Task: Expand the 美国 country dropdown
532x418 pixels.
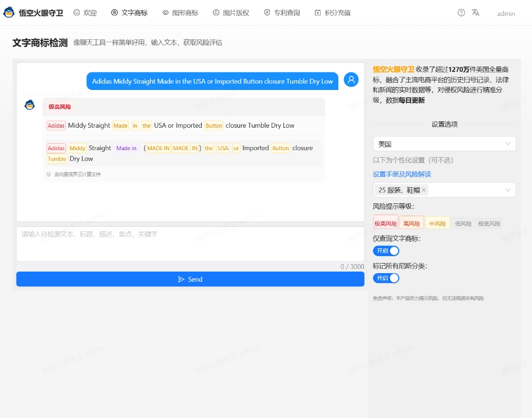Action: [x=444, y=144]
